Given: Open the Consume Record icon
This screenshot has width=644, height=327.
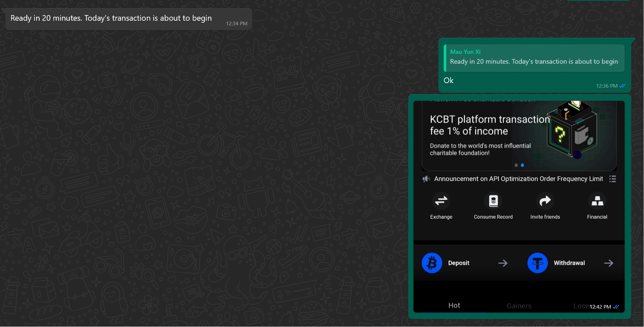Looking at the screenshot, I should (493, 201).
